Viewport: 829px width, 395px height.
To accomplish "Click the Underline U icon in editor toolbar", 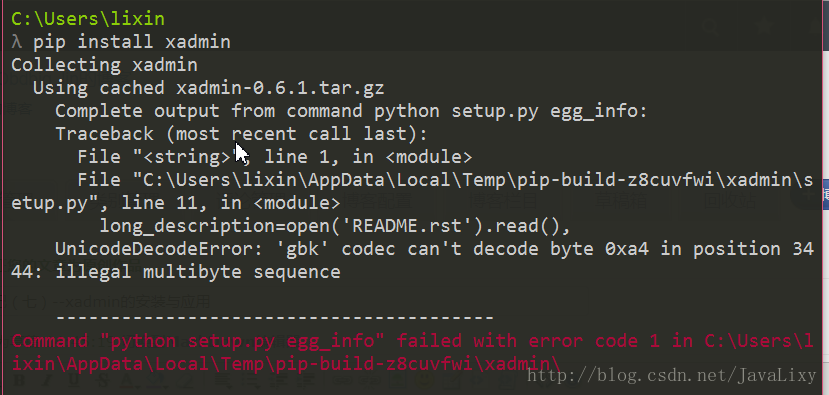I will click(74, 380).
